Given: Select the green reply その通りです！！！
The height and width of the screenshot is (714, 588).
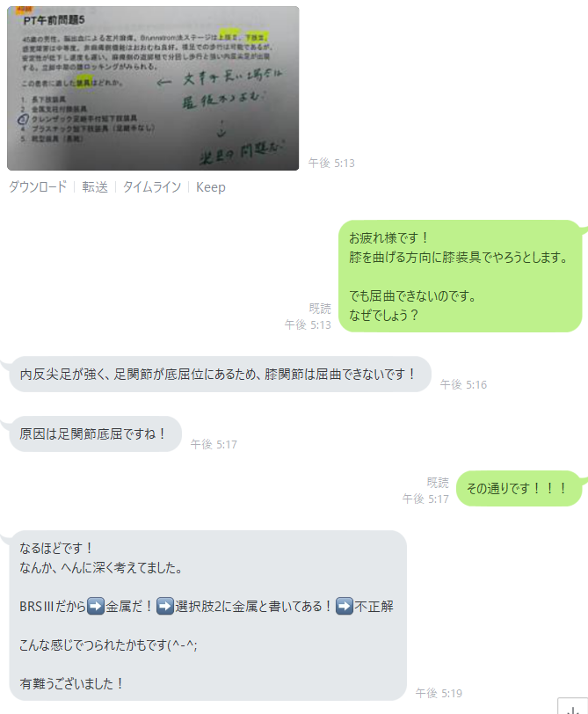Looking at the screenshot, I should click(519, 489).
